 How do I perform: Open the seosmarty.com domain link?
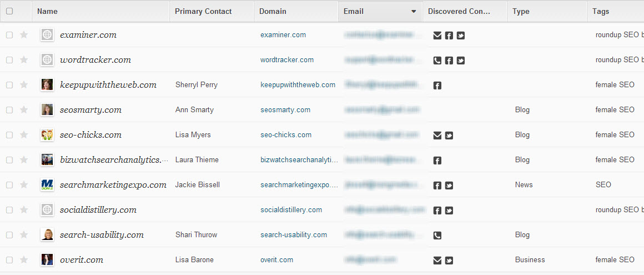(285, 110)
